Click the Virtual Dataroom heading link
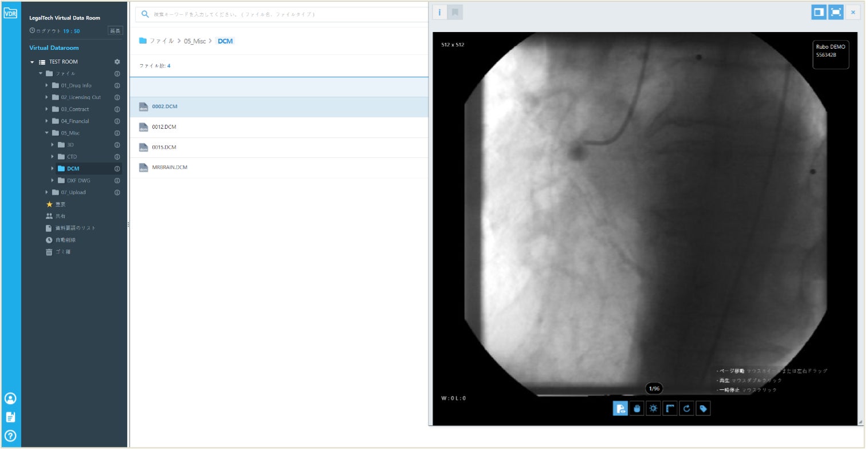The height and width of the screenshot is (451, 868). tap(54, 48)
